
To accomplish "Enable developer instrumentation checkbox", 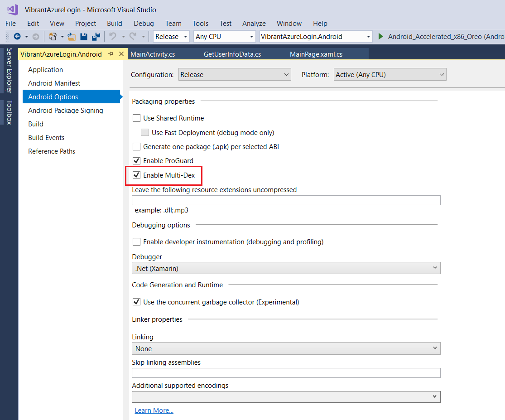I will click(x=137, y=241).
